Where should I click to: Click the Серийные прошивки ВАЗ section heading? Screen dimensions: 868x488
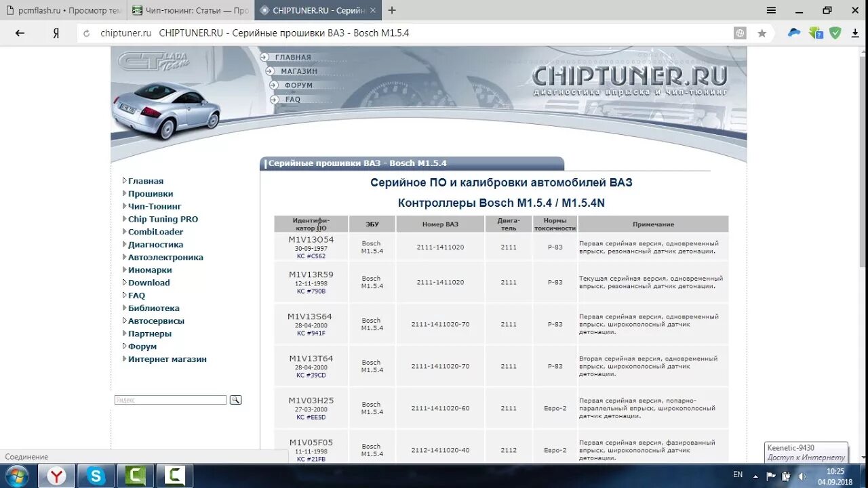pyautogui.click(x=357, y=163)
